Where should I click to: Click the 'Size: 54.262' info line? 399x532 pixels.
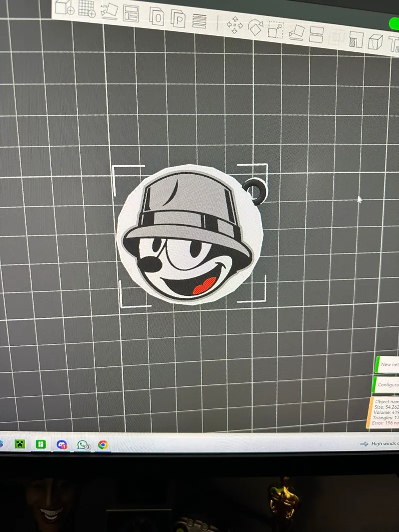(x=386, y=407)
